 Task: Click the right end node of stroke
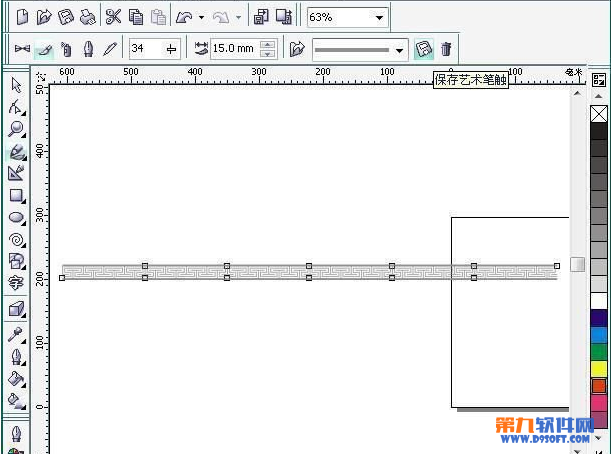coord(557,266)
